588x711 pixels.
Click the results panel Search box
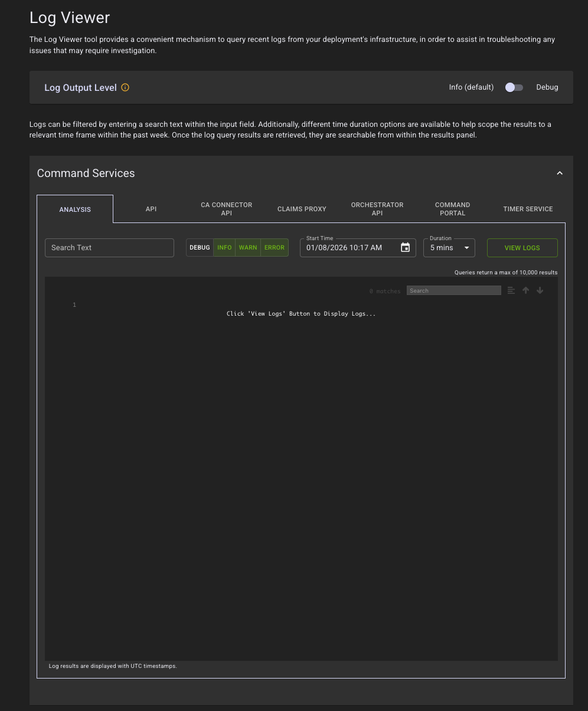coord(453,290)
